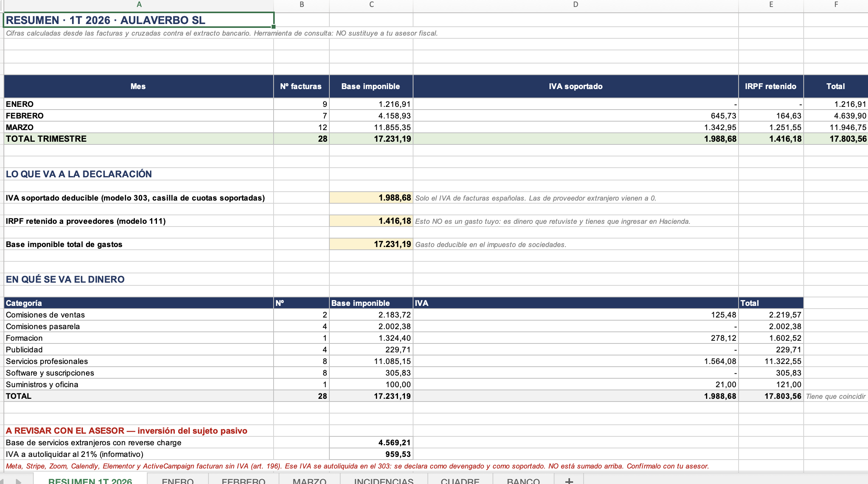The image size is (868, 484).
Task: Select the 'Formacion' category cell
Action: click(139, 338)
